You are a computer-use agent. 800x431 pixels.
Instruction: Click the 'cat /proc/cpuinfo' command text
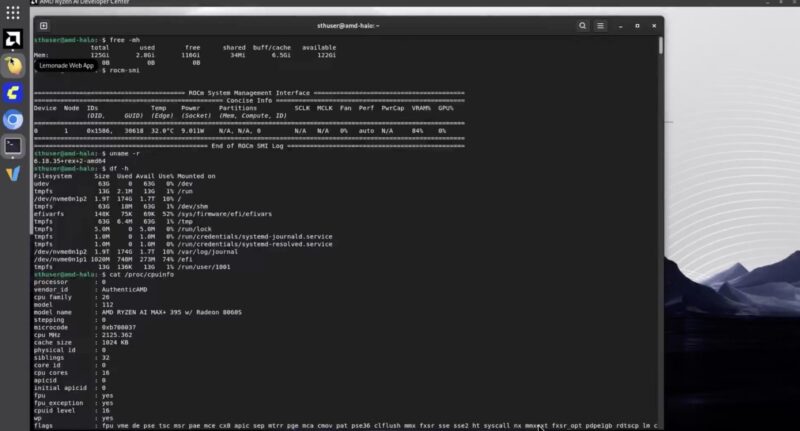tap(141, 274)
